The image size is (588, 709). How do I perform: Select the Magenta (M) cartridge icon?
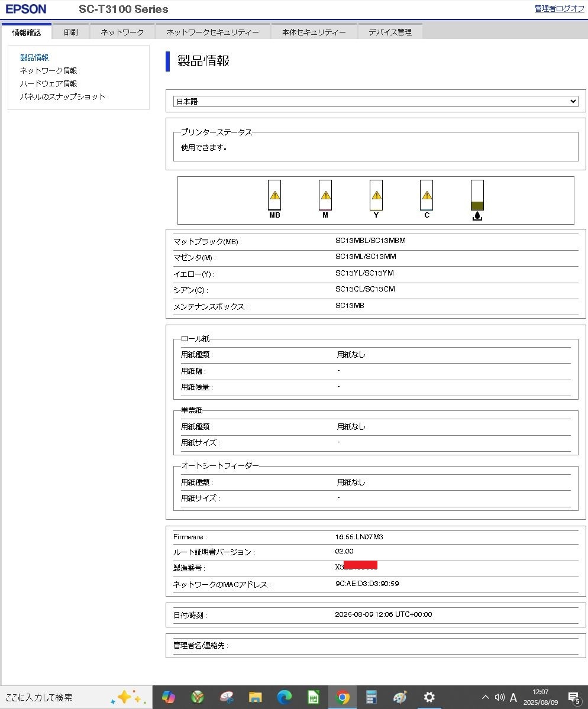[x=324, y=195]
